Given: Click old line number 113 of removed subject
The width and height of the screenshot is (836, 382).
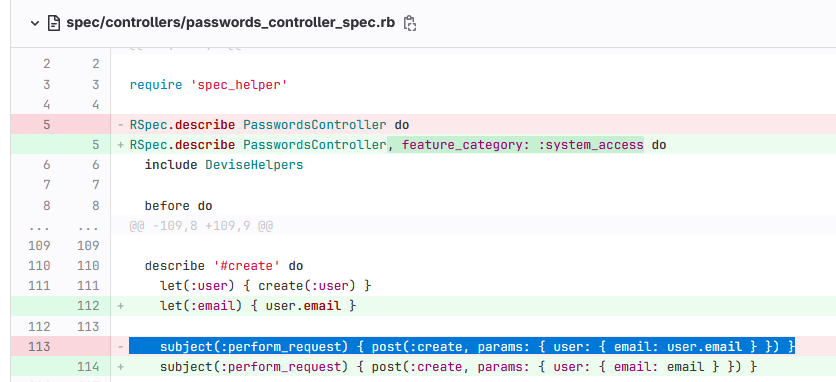Looking at the screenshot, I should 39,347.
